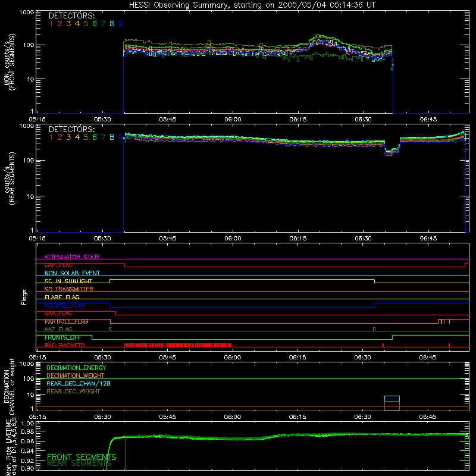Screen dimensions: 476x476
Task: Click the BAD_PACKETS flag label
Action: [65, 346]
